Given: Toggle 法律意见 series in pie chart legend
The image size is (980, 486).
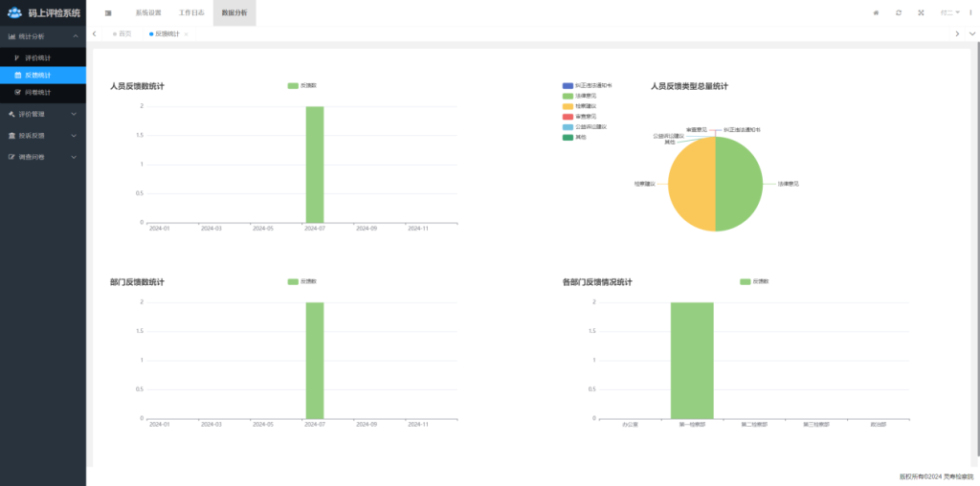Looking at the screenshot, I should click(580, 96).
